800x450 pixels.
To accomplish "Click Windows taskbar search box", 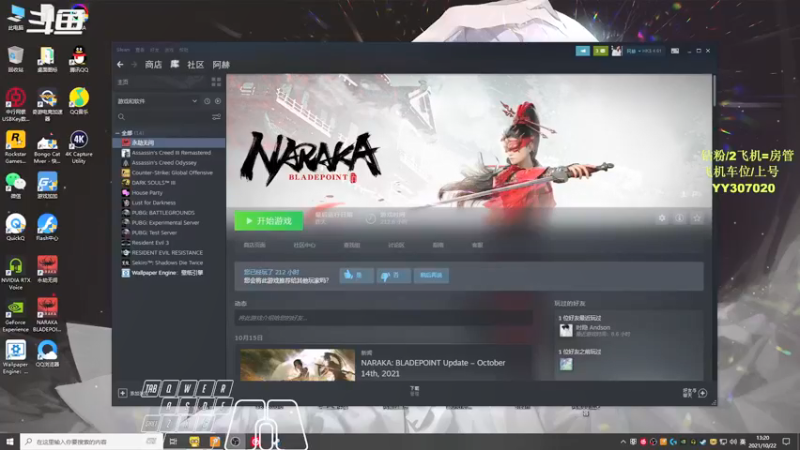I will point(92,441).
